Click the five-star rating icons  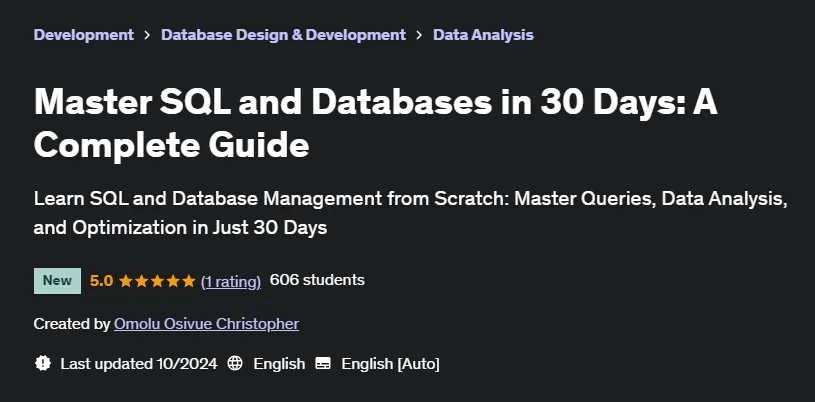tap(157, 281)
